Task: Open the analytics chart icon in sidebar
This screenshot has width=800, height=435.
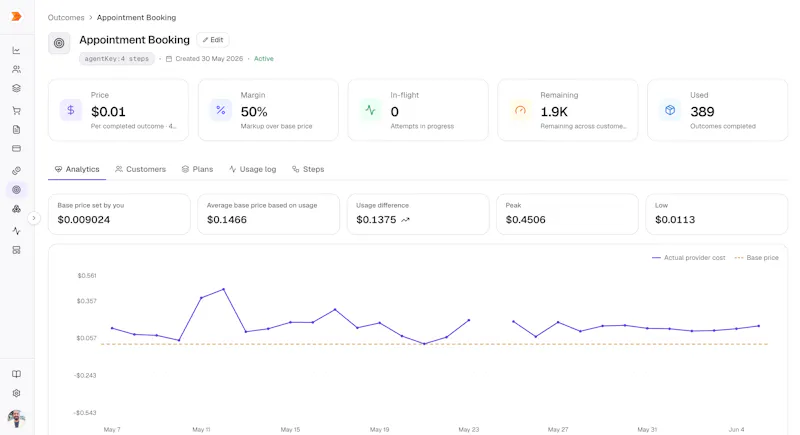Action: [x=16, y=50]
